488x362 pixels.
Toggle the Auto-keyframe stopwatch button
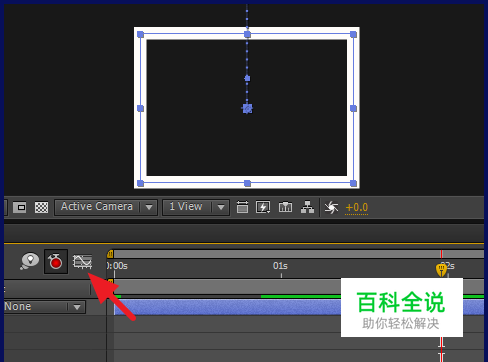(56, 261)
